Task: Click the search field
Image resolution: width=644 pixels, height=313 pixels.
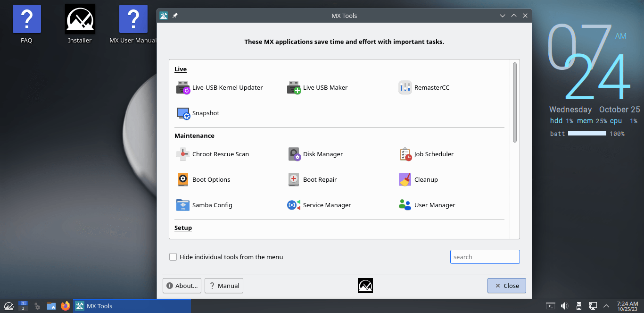Action: click(x=485, y=257)
